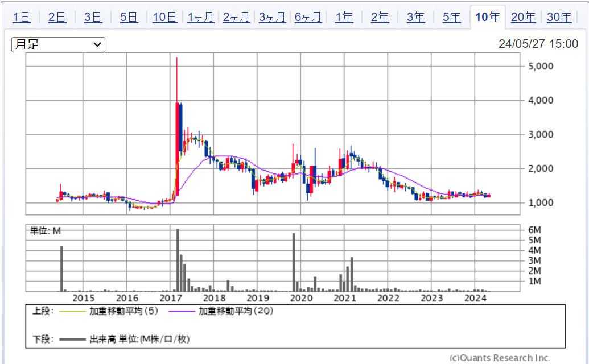Show the 6ヶ月 chart tab
The height and width of the screenshot is (364, 589).
(308, 17)
